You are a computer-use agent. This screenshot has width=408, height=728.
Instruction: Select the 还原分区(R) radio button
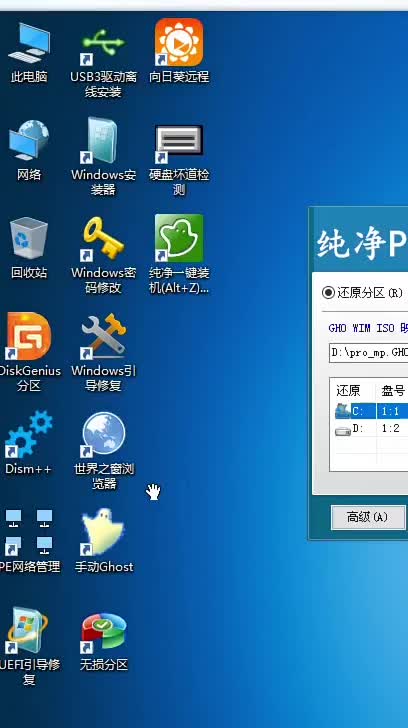(328, 292)
